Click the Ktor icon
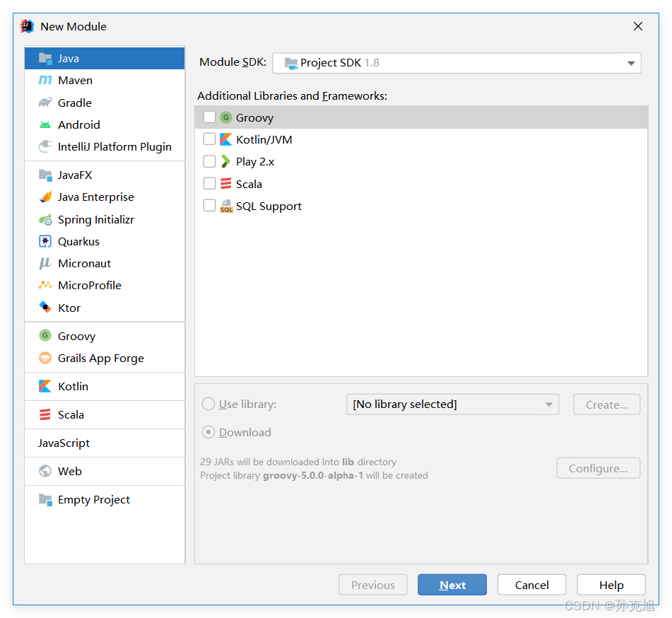672x618 pixels. pyautogui.click(x=45, y=307)
